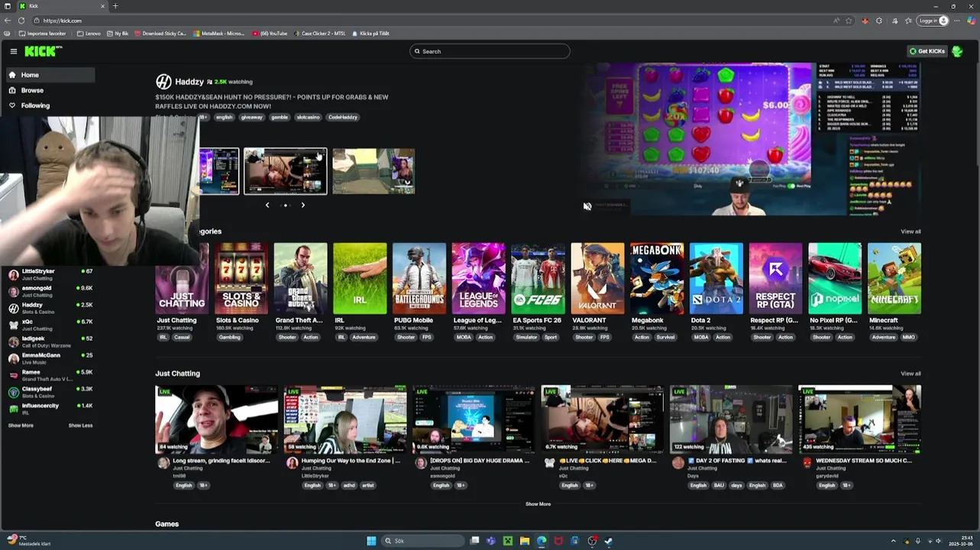Open the YouTube bookmark
Screen dimensions: 980x550
pyautogui.click(x=270, y=34)
